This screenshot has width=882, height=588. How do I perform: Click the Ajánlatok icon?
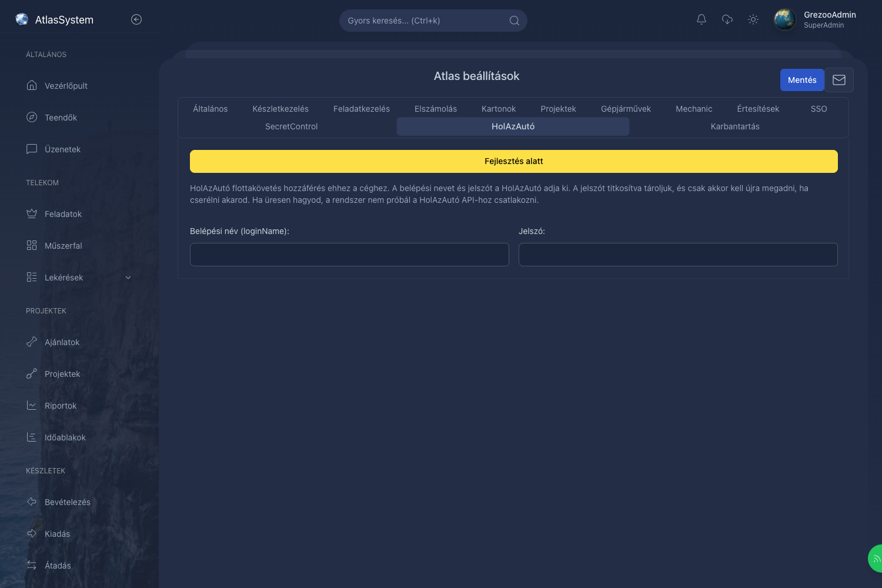[32, 342]
